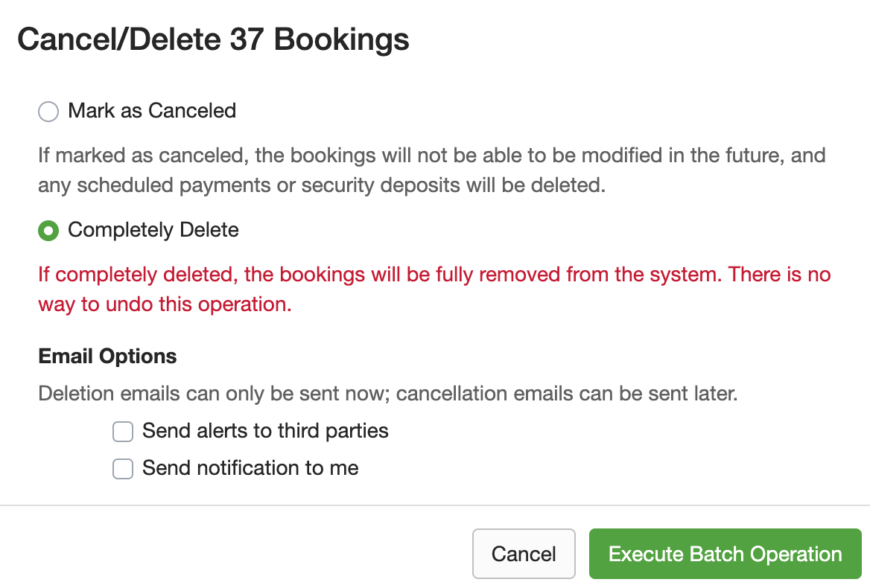Click the number 37 in the title
The image size is (870, 588).
pos(247,39)
